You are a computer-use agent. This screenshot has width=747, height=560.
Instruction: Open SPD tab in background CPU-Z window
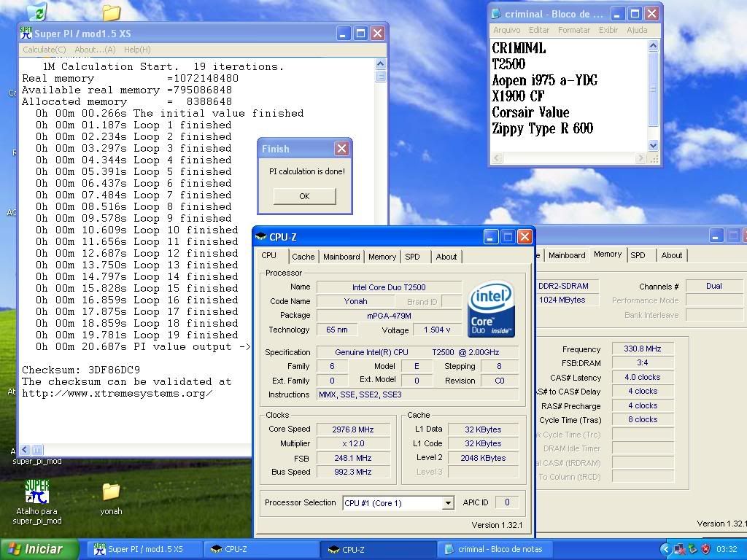638,255
